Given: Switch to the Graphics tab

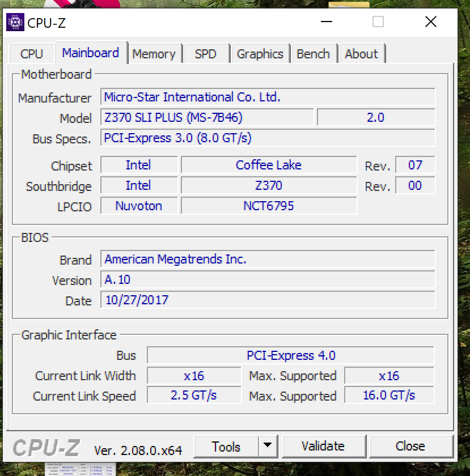Looking at the screenshot, I should pos(260,54).
